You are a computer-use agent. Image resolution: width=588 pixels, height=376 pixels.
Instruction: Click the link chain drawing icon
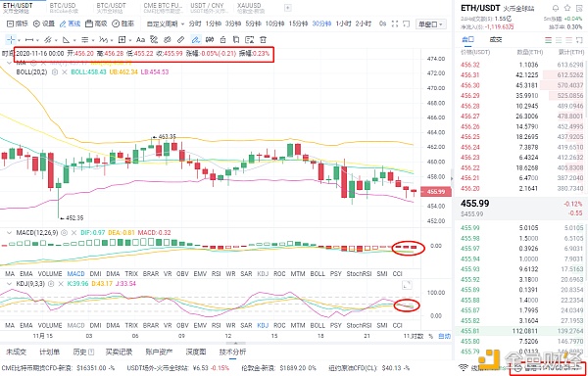(168, 40)
